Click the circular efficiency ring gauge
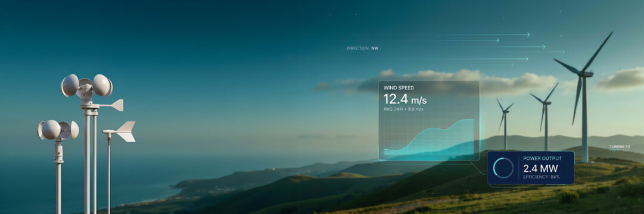 coord(503,168)
